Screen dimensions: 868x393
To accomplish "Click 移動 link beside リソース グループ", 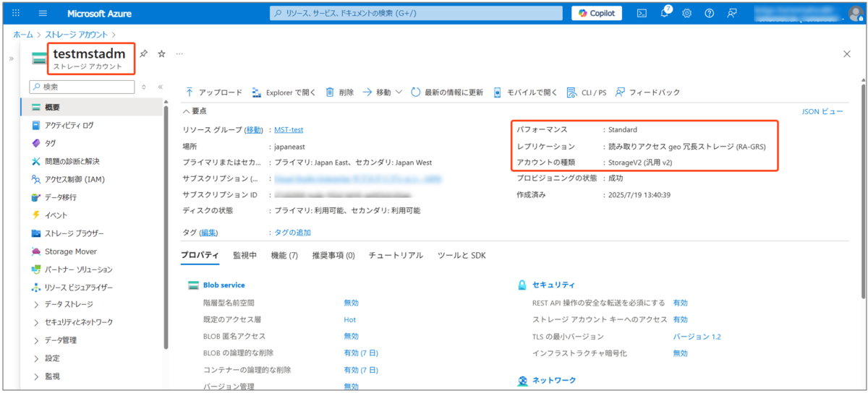I will coord(253,130).
